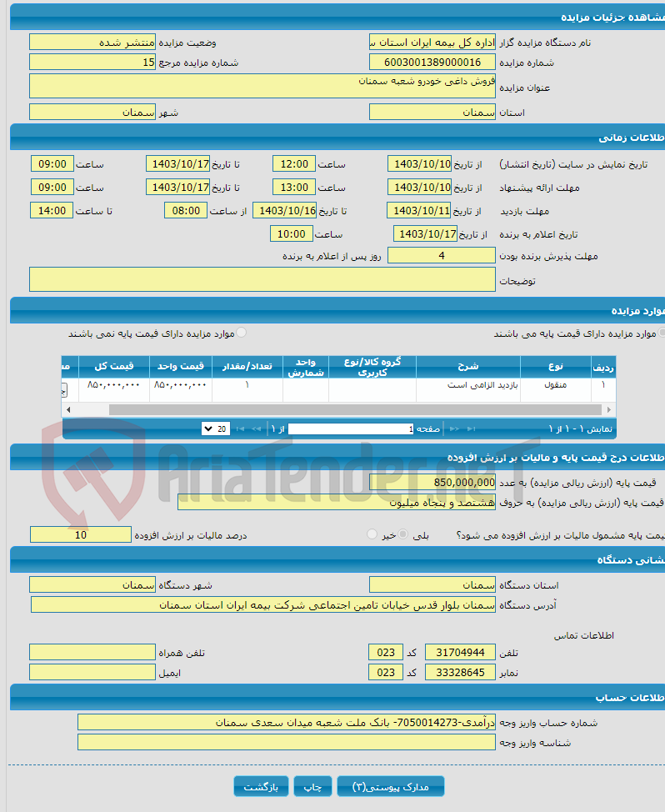
Task: Choose 'بلی' for value added tax
Action: [x=403, y=534]
